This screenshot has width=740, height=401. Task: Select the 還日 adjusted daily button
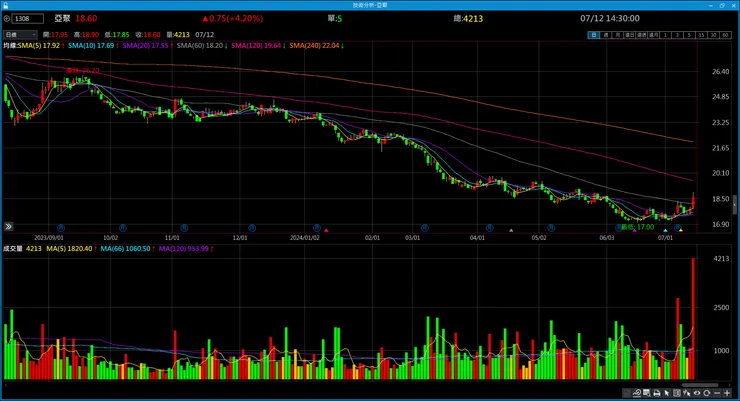pos(629,35)
